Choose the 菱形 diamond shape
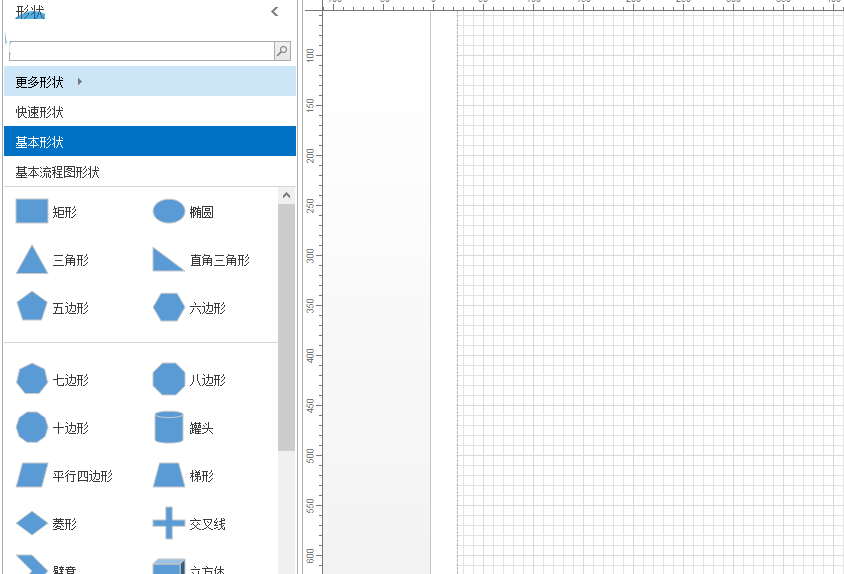This screenshot has width=844, height=574. (x=32, y=524)
